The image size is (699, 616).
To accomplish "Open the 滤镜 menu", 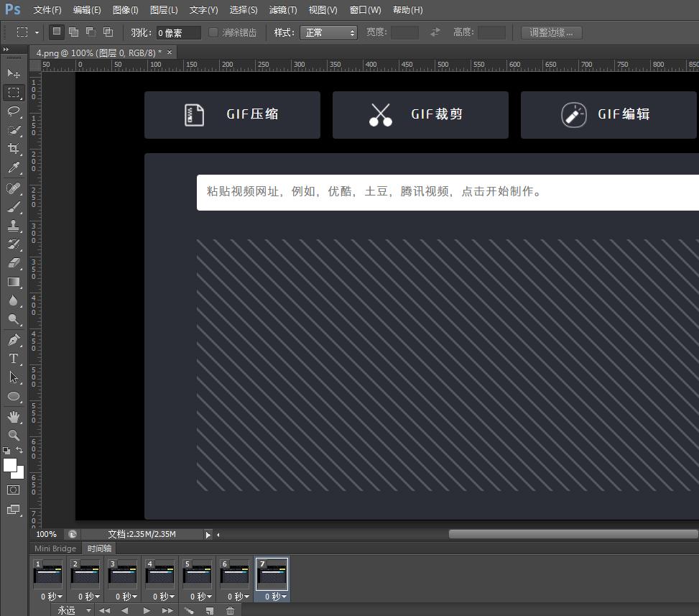I will pos(282,9).
